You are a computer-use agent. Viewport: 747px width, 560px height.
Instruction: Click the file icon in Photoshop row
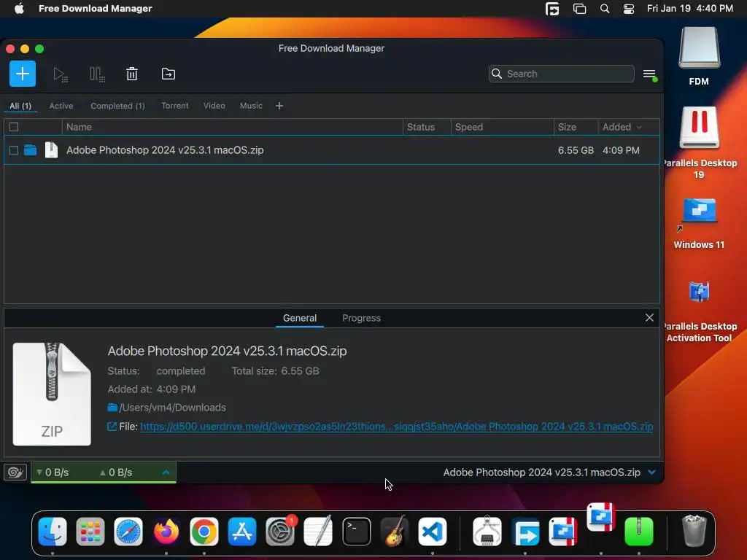click(51, 150)
